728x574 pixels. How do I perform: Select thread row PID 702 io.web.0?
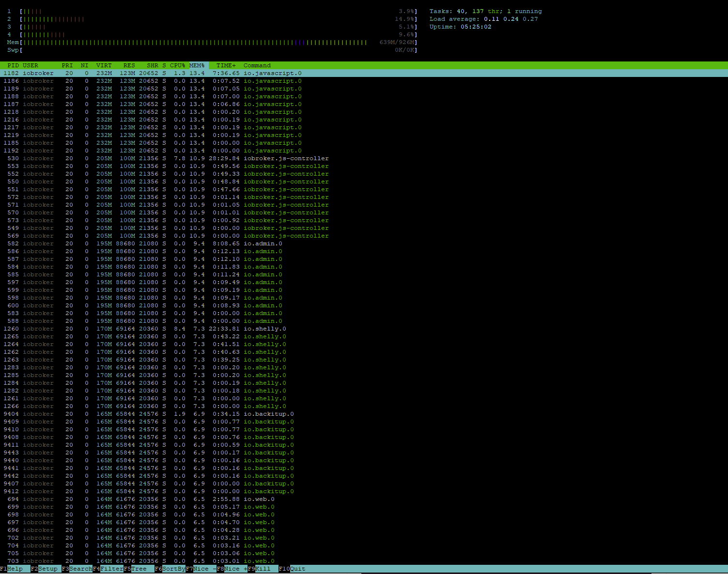pos(364,538)
